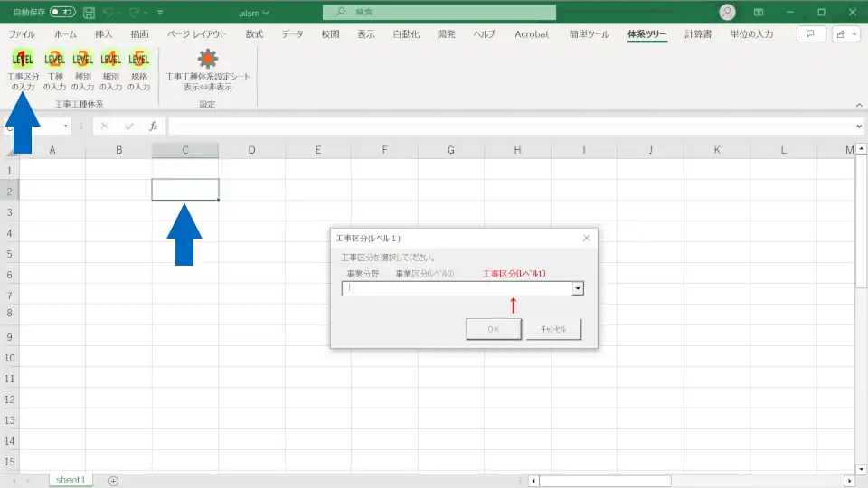This screenshot has height=488, width=868.
Task: Click the formula bar cancel X icon
Action: (104, 127)
